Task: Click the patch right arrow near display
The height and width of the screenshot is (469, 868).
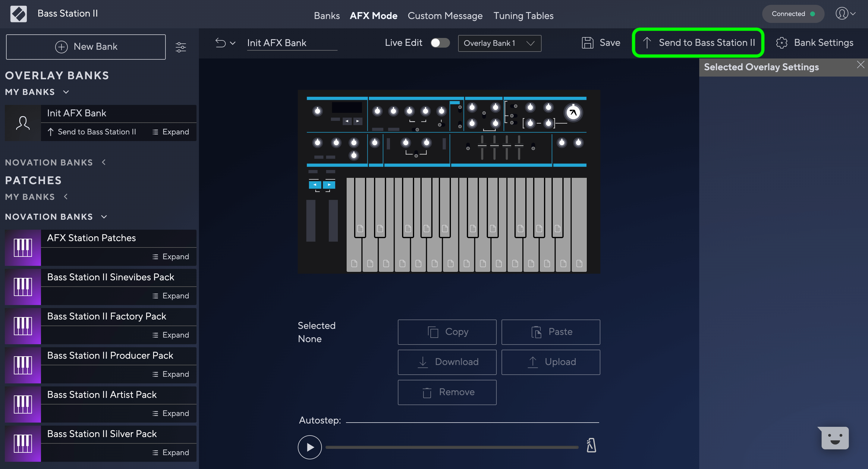Action: click(358, 121)
